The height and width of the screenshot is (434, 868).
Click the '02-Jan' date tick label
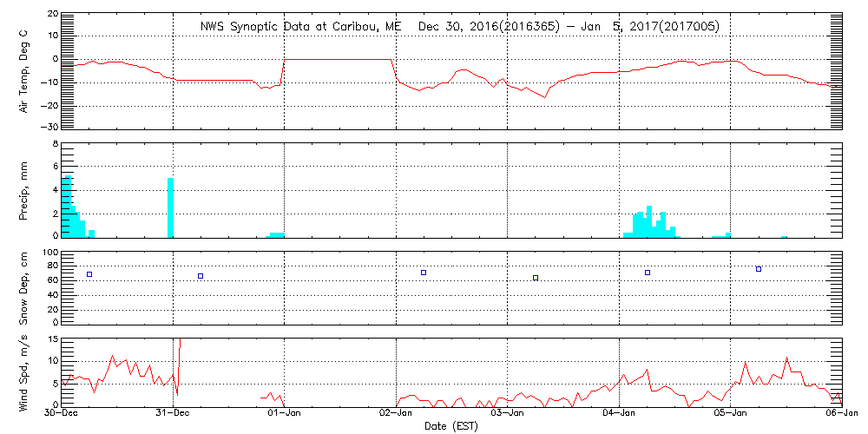point(396,413)
